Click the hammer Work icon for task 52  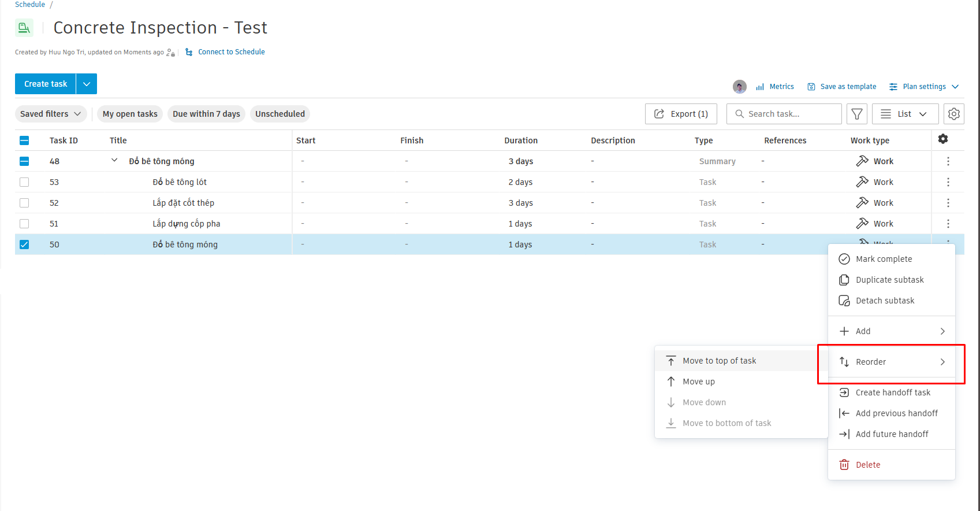tap(862, 203)
